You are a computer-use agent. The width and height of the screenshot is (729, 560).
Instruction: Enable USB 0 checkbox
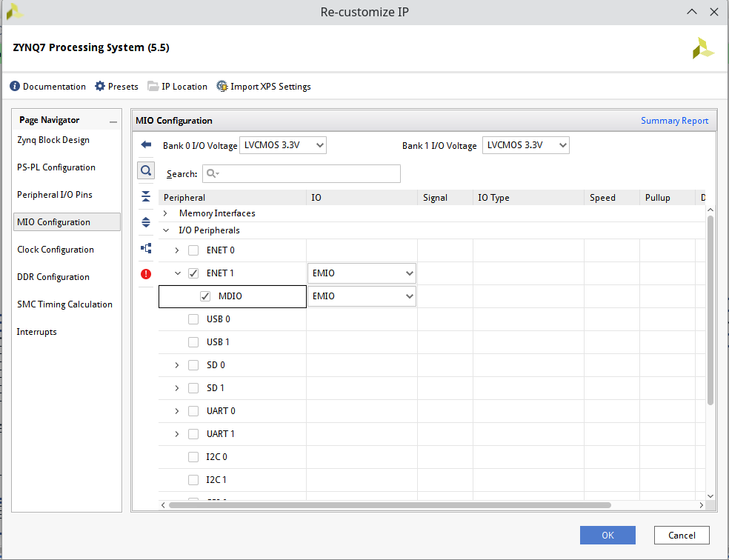pyautogui.click(x=193, y=319)
